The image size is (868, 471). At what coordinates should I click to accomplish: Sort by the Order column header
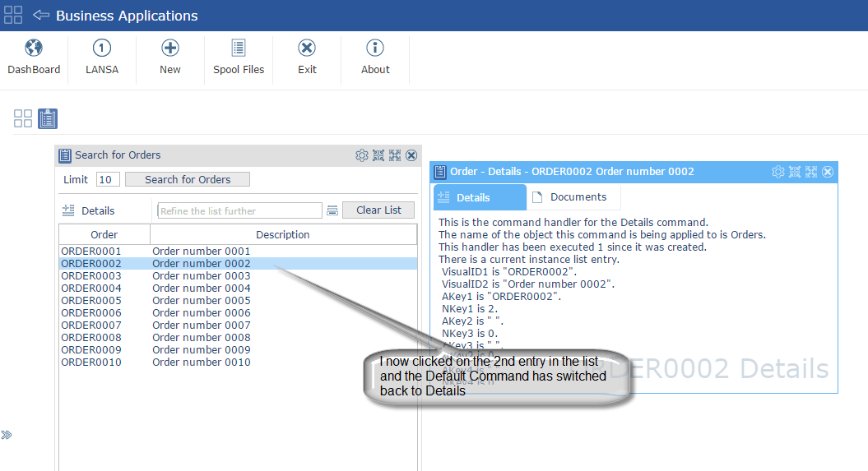(x=104, y=234)
